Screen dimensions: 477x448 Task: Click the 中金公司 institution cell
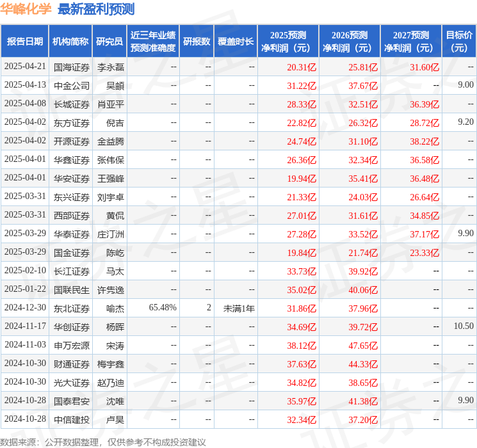pos(72,86)
